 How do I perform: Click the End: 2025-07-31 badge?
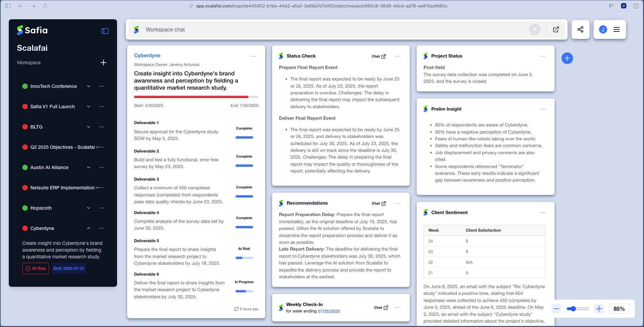(69, 268)
